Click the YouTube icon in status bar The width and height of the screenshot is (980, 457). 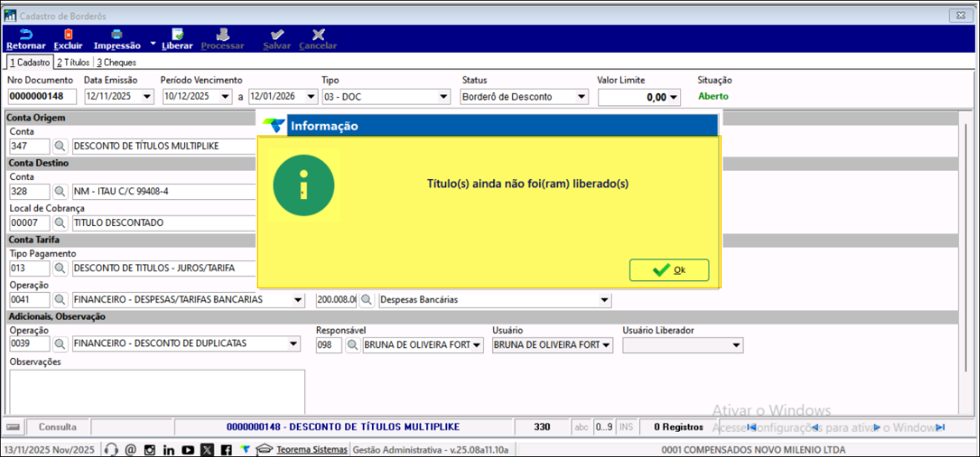188,450
